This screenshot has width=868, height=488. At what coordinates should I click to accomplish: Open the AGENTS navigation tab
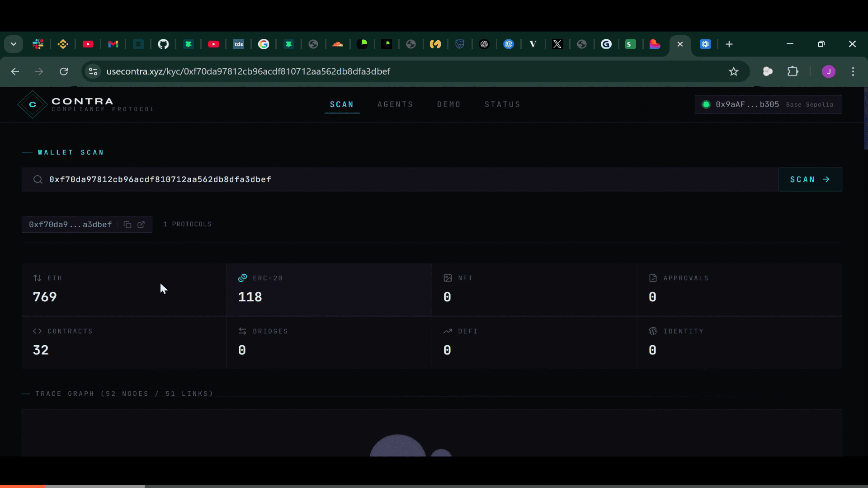[x=396, y=104]
